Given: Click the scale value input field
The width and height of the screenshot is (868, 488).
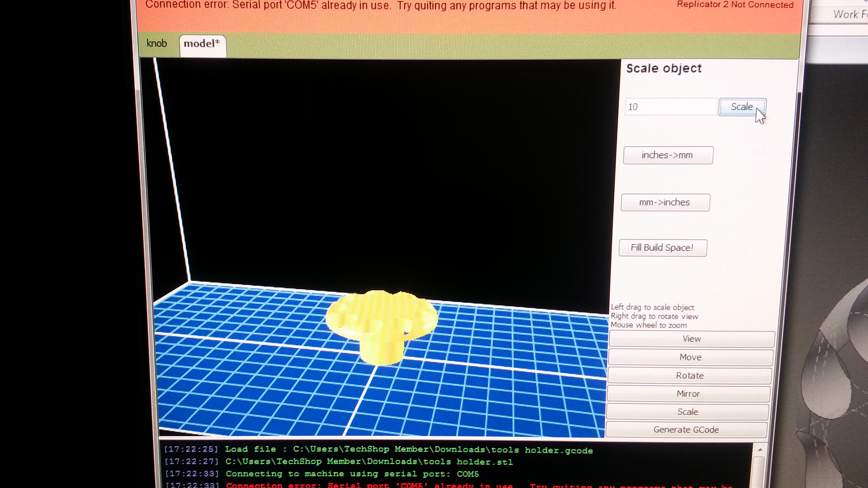Looking at the screenshot, I should 671,107.
